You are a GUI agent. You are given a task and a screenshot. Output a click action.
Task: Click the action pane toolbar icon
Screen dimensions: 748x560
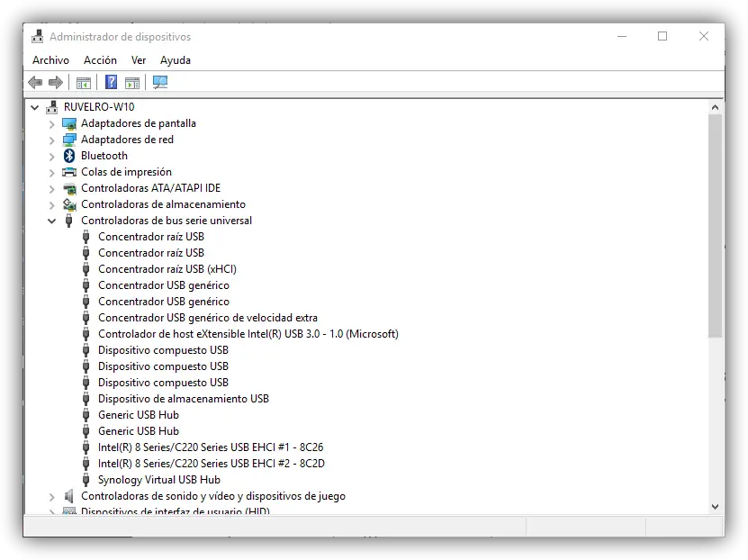click(x=132, y=83)
